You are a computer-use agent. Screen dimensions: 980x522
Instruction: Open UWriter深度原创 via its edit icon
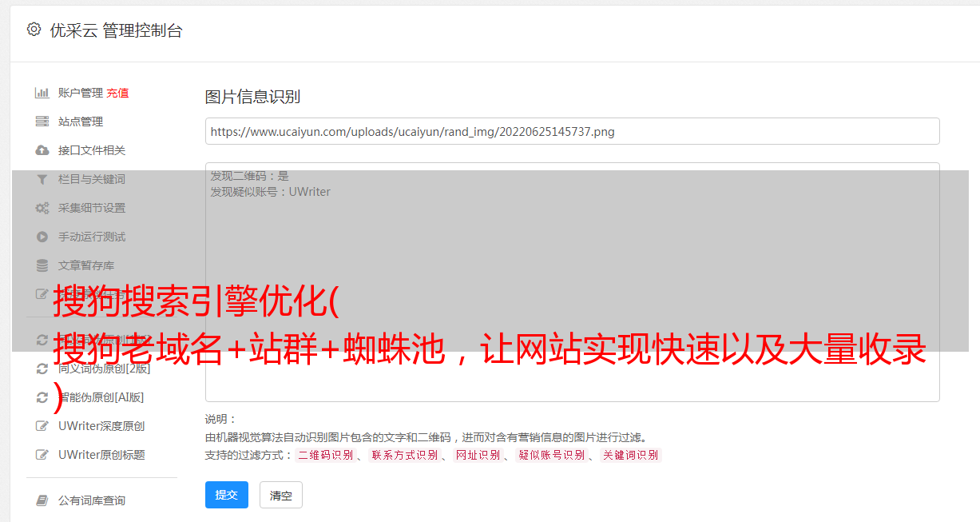(42, 426)
